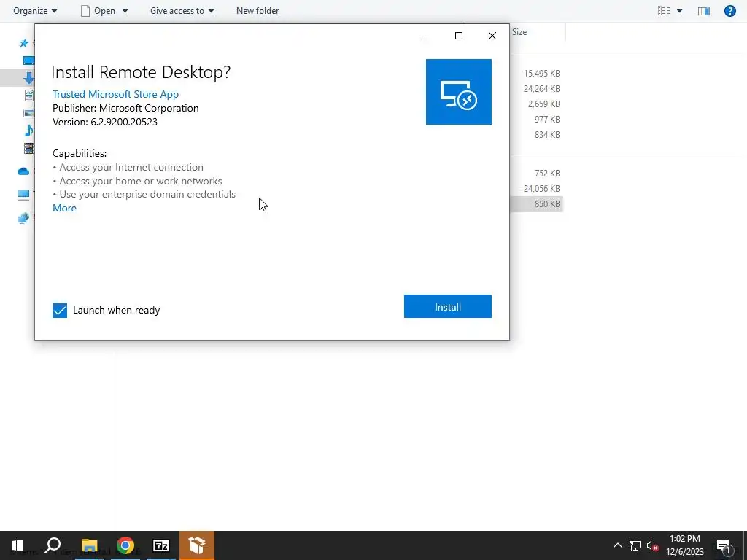The width and height of the screenshot is (747, 560).
Task: Open the Windows Start menu
Action: pos(18,545)
